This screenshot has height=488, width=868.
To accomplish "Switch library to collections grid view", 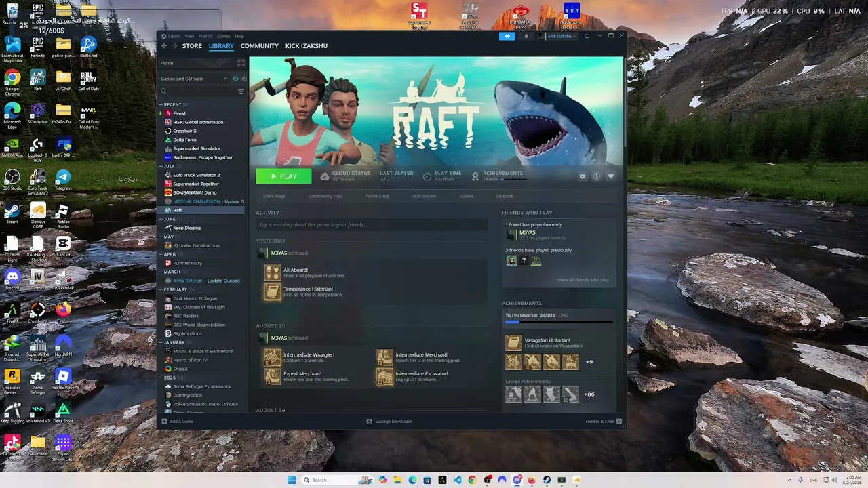I will click(x=241, y=63).
